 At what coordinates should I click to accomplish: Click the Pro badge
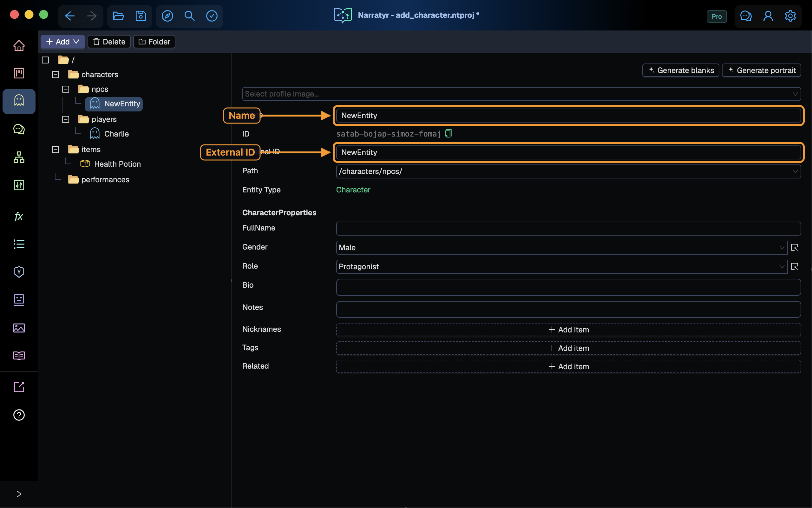(x=717, y=16)
